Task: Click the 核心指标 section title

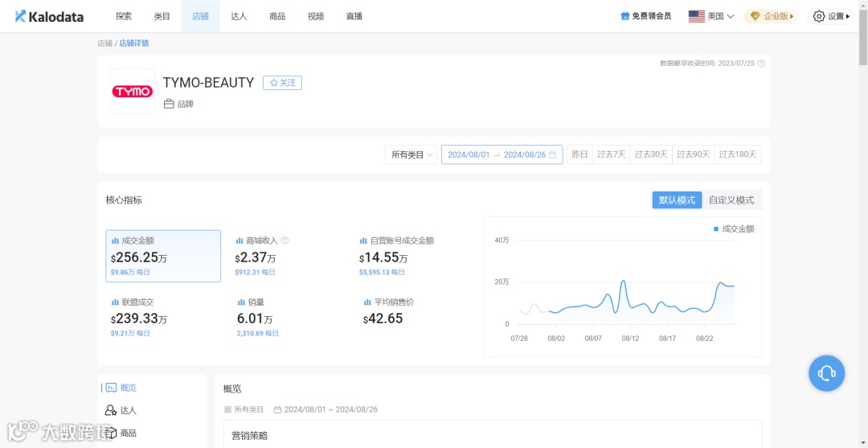Action: (124, 200)
